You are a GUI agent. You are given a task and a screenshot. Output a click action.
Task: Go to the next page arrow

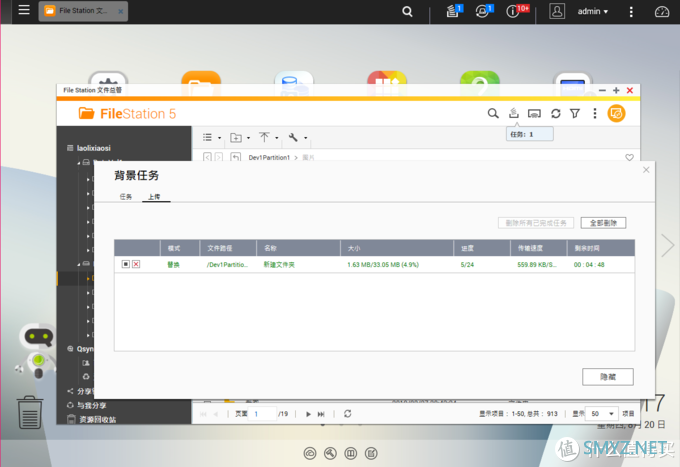(x=308, y=414)
